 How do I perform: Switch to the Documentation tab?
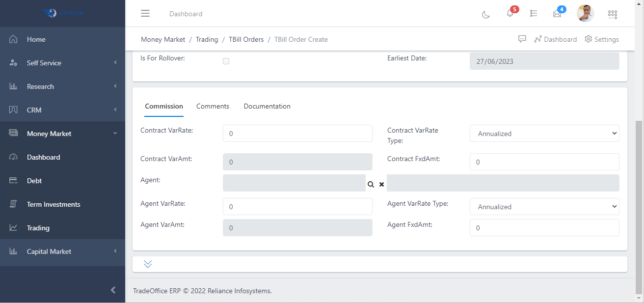(x=267, y=106)
